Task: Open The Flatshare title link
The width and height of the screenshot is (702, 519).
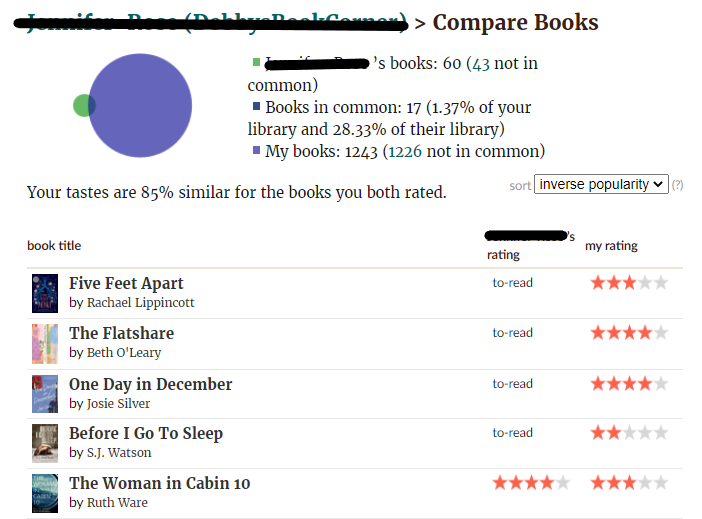Action: [x=121, y=333]
